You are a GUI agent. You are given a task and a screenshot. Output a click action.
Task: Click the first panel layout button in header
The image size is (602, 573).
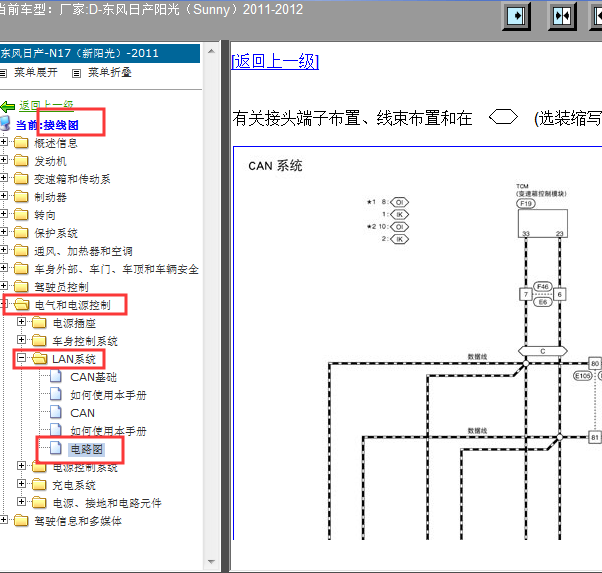[x=516, y=16]
